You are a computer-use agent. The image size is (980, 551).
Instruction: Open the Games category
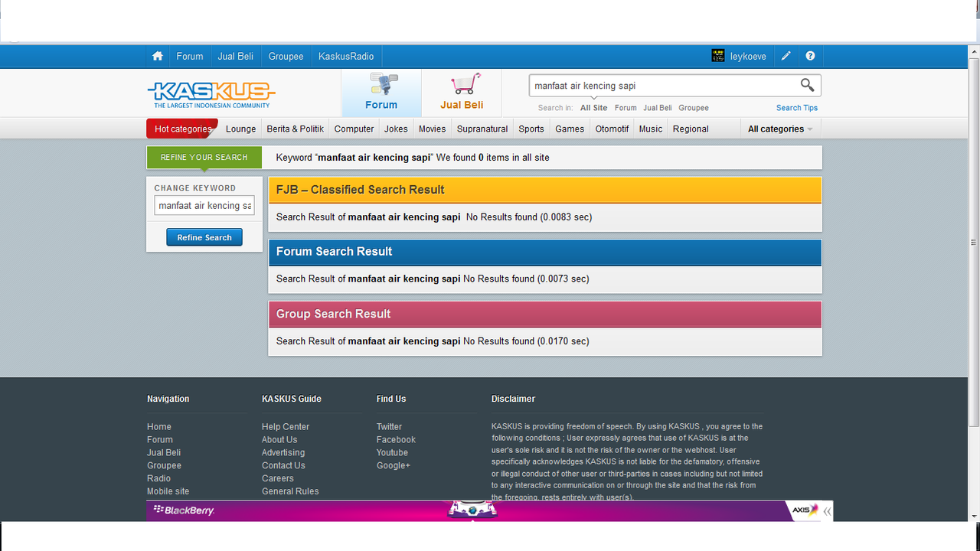pos(570,129)
